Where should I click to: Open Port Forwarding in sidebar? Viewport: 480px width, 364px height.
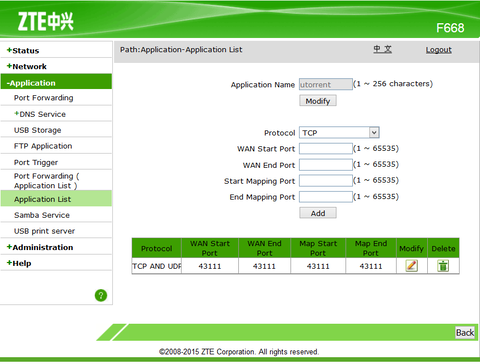tap(44, 98)
